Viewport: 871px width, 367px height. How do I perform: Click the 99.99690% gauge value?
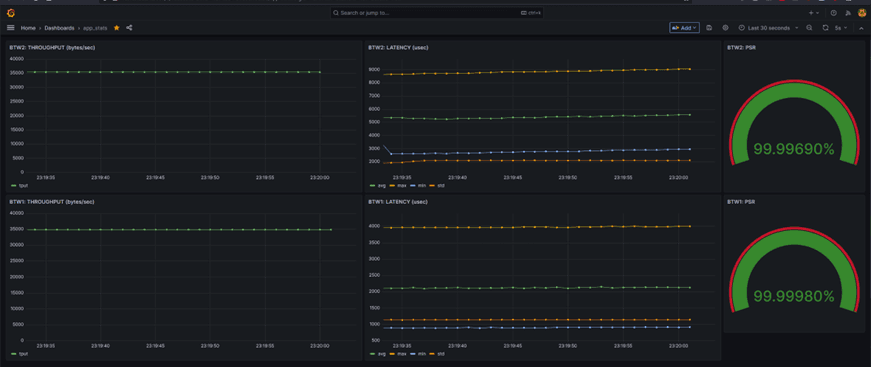[x=794, y=149]
